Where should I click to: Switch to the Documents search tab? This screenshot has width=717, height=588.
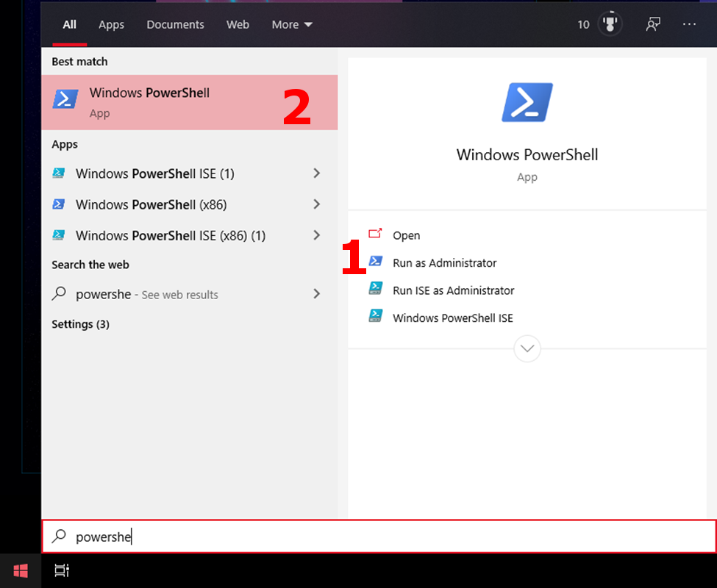click(175, 24)
